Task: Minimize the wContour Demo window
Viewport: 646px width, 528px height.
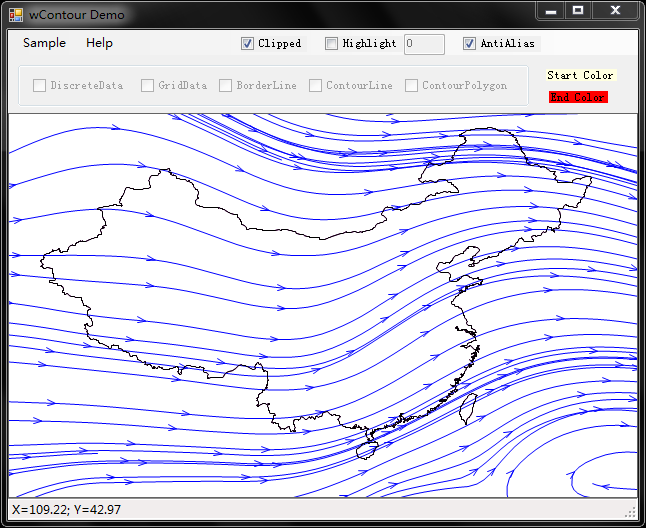Action: [551, 10]
